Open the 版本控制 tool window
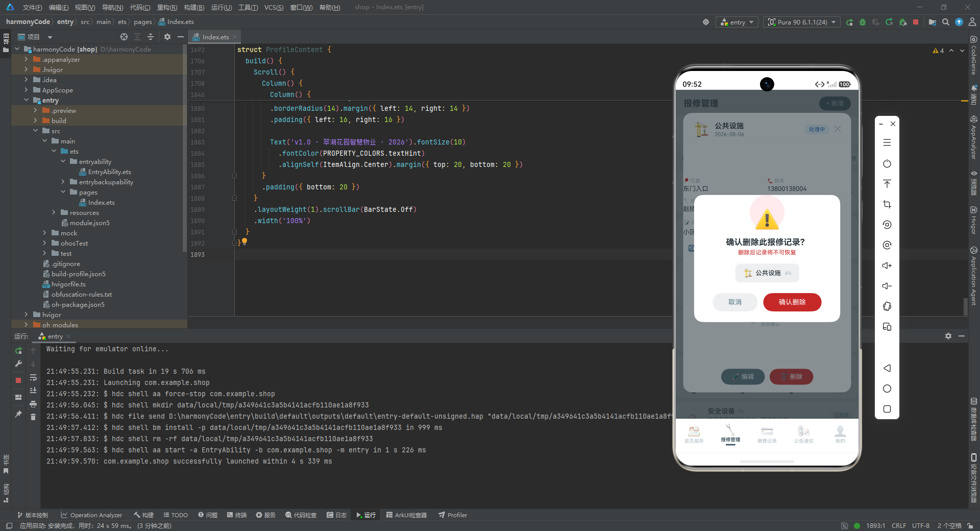This screenshot has height=531, width=980. tap(33, 515)
